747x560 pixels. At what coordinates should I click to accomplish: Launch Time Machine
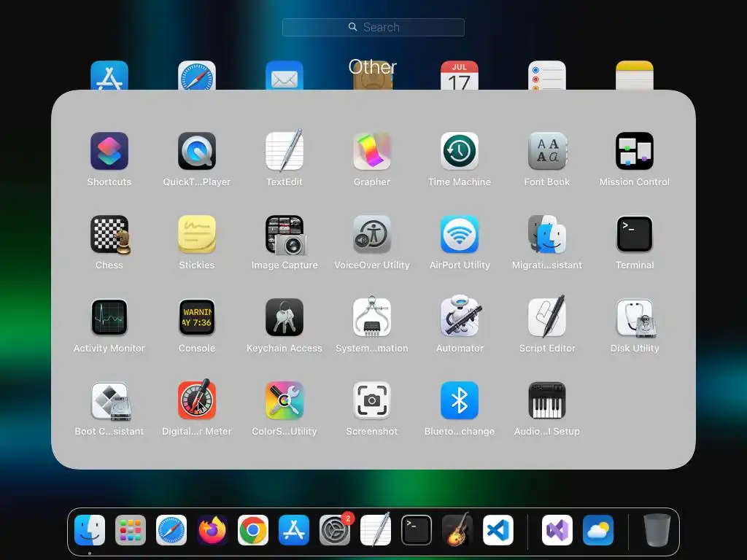point(460,152)
